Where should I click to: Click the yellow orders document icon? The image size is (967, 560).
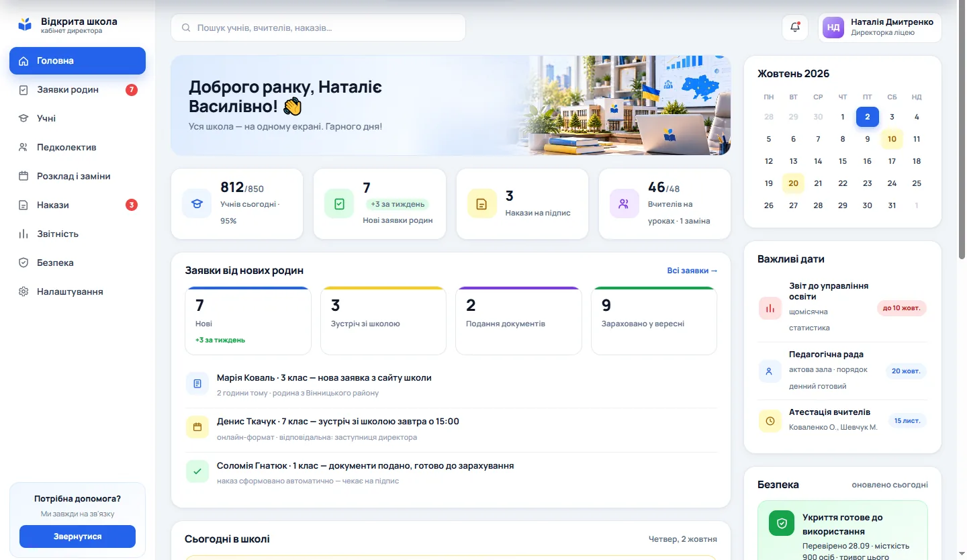tap(481, 203)
